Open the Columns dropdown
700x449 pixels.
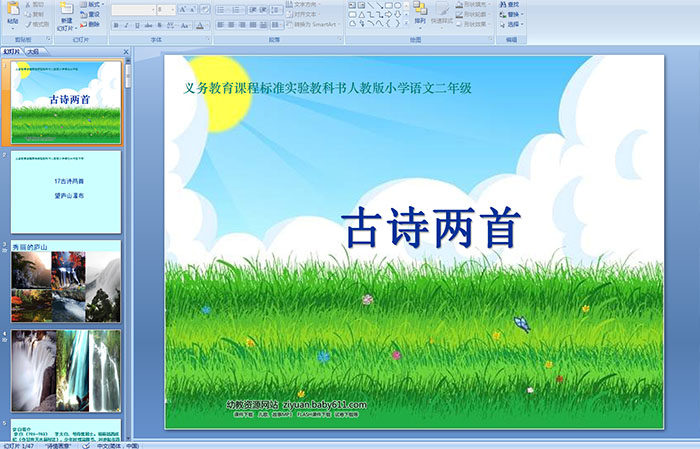(x=276, y=25)
